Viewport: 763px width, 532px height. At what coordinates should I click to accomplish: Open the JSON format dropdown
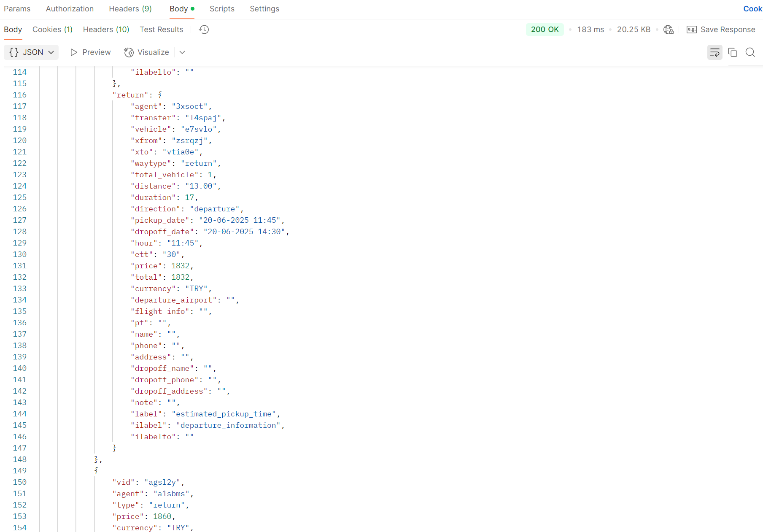click(x=31, y=52)
